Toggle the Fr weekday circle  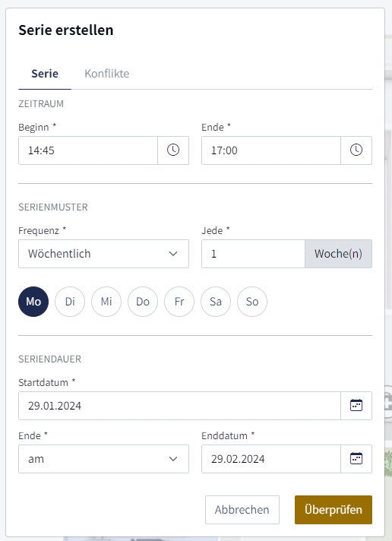point(179,302)
